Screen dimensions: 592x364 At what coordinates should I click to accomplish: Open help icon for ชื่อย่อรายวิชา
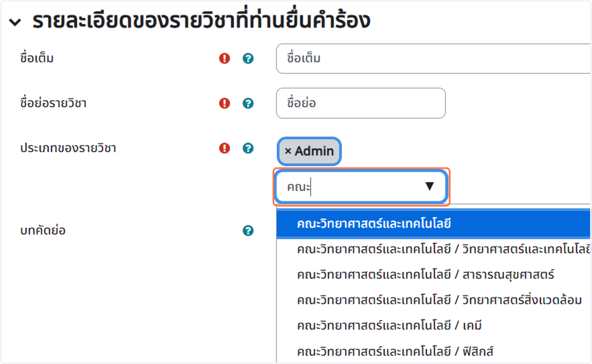pyautogui.click(x=248, y=103)
